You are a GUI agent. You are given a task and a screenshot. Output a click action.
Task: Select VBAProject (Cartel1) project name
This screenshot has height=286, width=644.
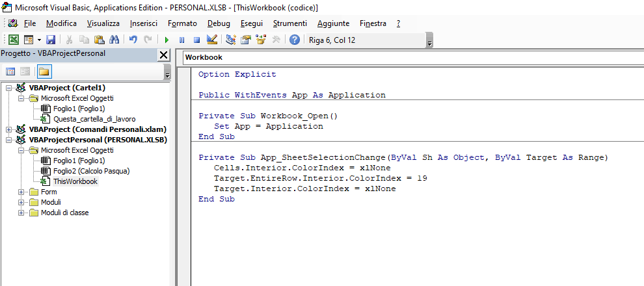click(68, 88)
